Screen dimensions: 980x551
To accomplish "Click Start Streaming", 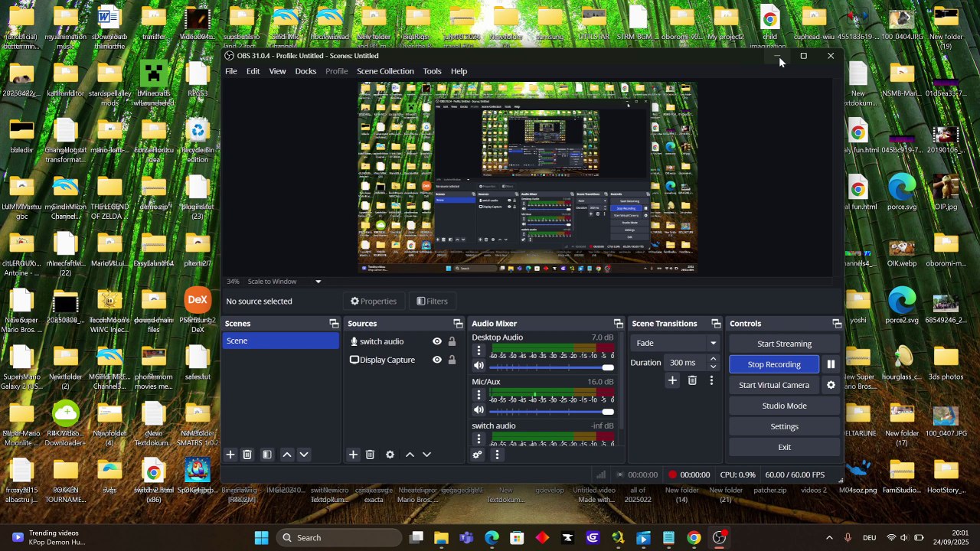I will 784,344.
